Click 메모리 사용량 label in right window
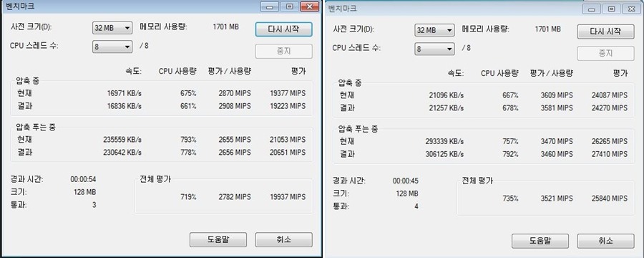 click(486, 29)
